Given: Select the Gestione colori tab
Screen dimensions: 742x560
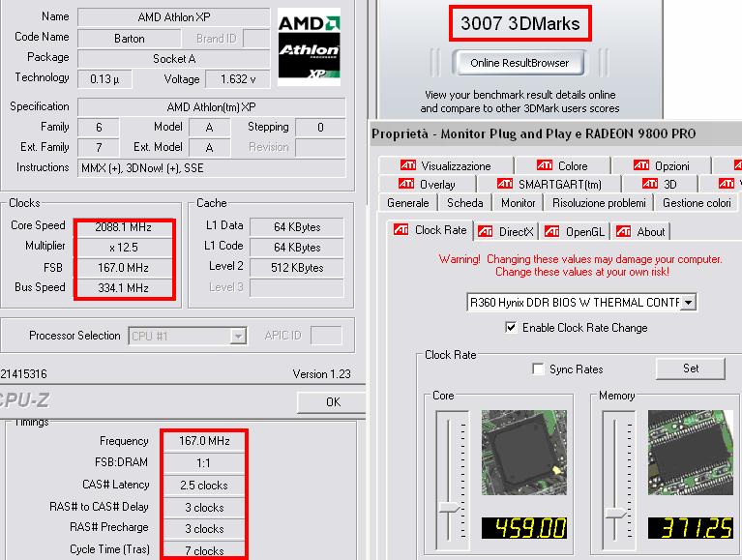Looking at the screenshot, I should click(697, 203).
